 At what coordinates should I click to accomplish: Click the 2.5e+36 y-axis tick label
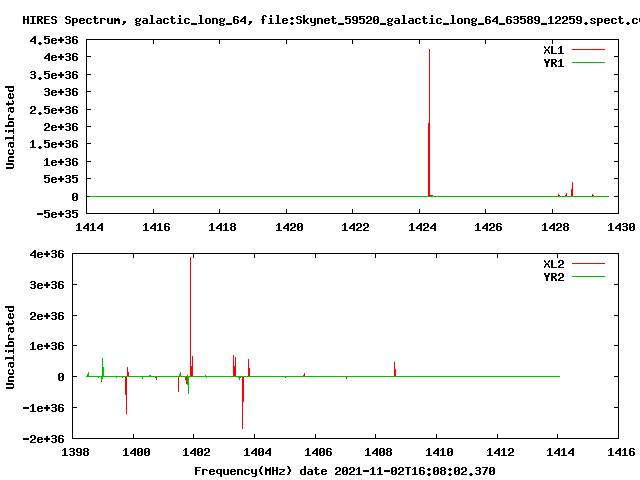coord(53,110)
